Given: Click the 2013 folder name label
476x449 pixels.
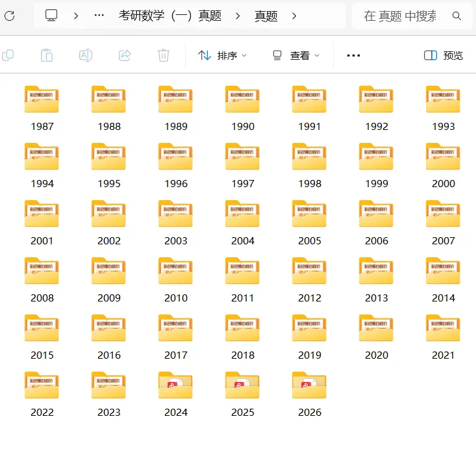Looking at the screenshot, I should [377, 298].
